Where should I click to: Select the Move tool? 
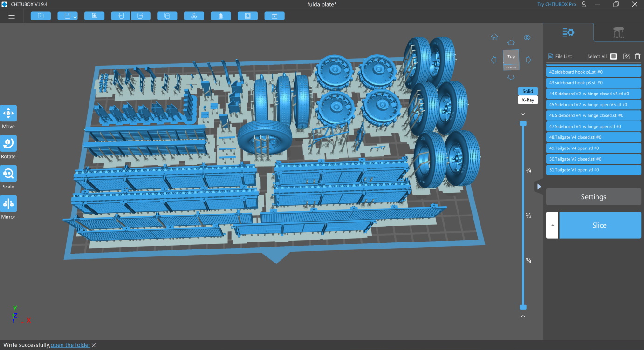tap(8, 113)
